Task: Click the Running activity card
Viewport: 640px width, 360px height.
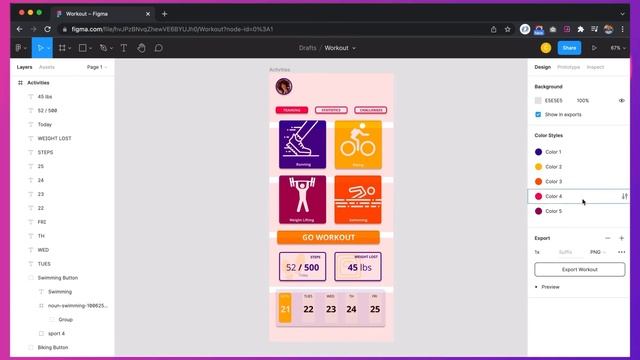Action: click(302, 144)
